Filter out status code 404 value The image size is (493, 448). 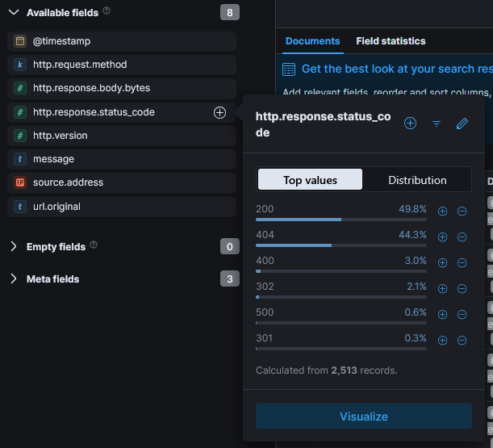coord(462,237)
